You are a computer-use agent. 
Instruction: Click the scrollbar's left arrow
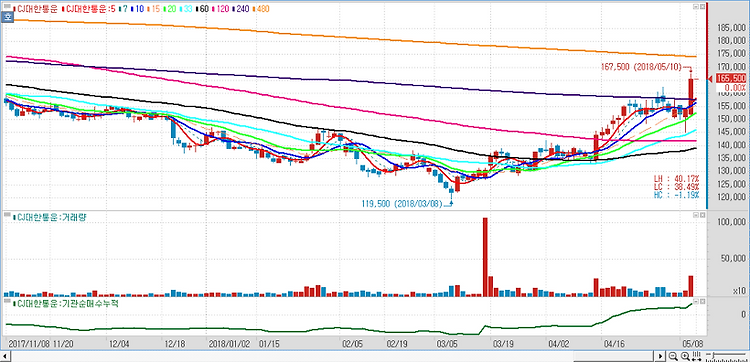(4, 356)
